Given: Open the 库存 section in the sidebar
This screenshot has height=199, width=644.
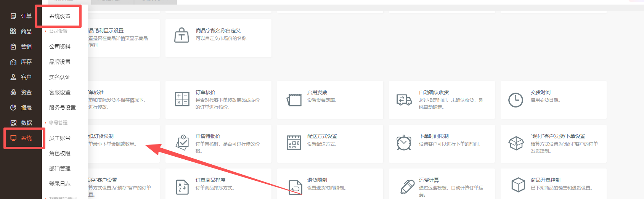Looking at the screenshot, I should (x=21, y=62).
